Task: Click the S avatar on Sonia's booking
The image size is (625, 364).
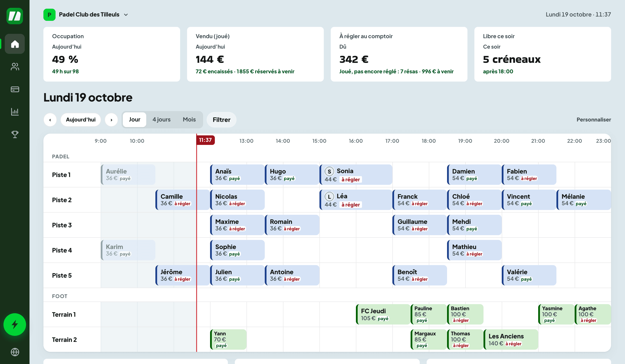Action: (x=329, y=171)
